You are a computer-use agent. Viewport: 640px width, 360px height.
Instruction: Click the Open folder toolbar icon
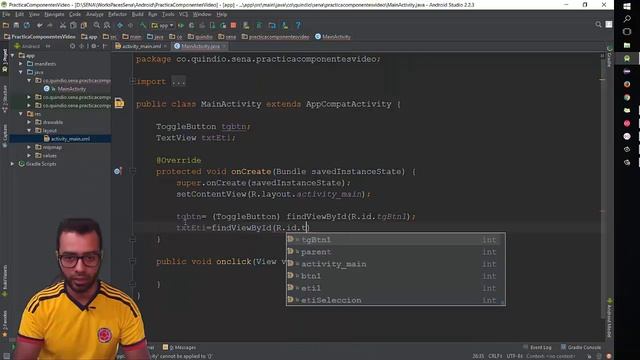coord(6,25)
